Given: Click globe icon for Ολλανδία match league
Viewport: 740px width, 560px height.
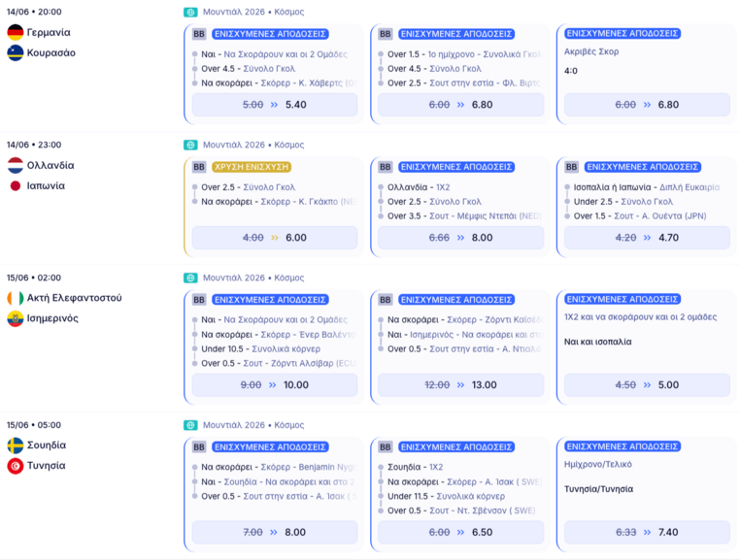Looking at the screenshot, I should point(190,146).
